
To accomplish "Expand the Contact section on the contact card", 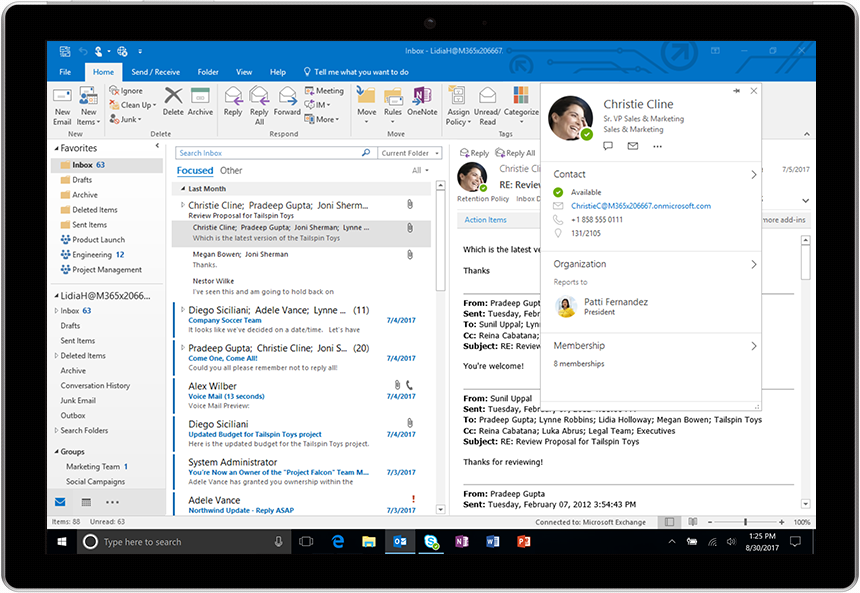I will point(754,174).
